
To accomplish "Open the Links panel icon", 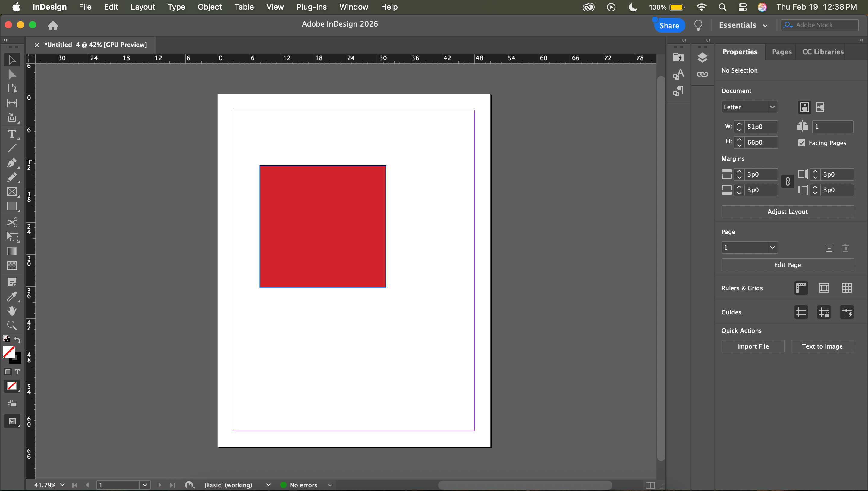I will pyautogui.click(x=702, y=74).
